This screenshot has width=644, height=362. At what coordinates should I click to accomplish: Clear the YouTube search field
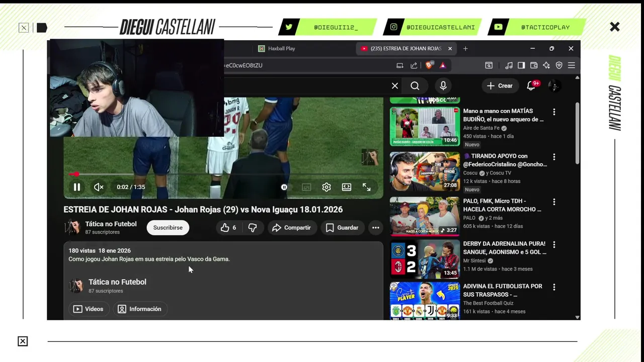click(x=395, y=86)
